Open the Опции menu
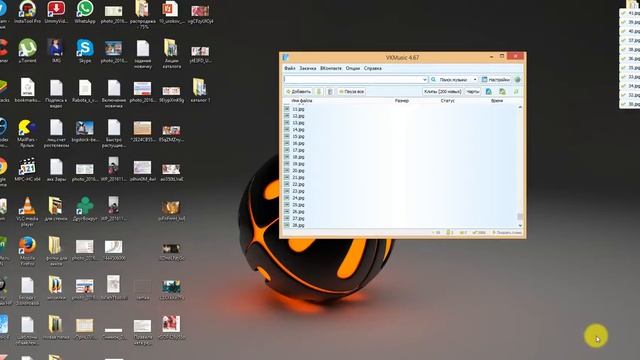The height and width of the screenshot is (360, 640). (353, 68)
